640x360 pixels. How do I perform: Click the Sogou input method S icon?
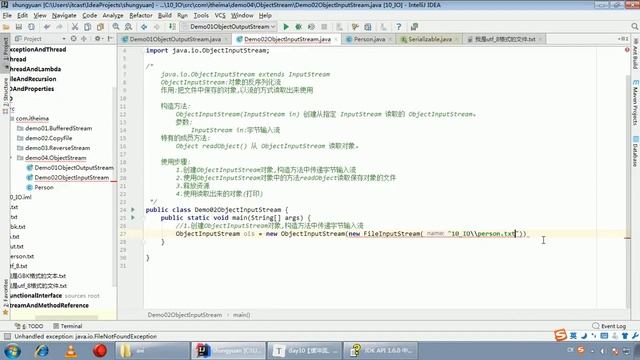click(560, 335)
